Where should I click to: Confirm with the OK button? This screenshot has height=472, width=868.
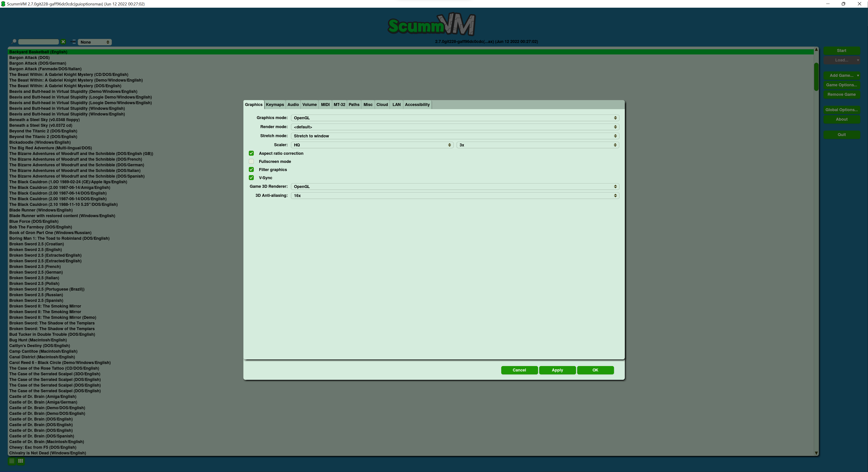595,370
